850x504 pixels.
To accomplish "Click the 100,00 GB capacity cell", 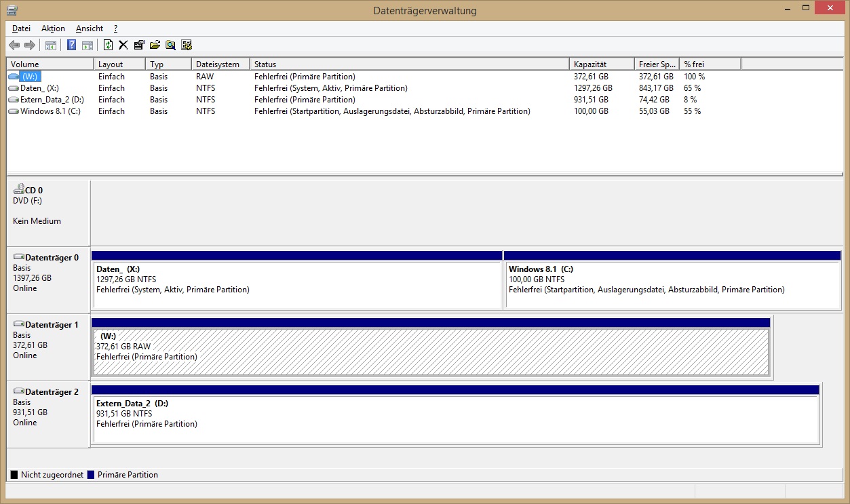I will click(x=591, y=111).
